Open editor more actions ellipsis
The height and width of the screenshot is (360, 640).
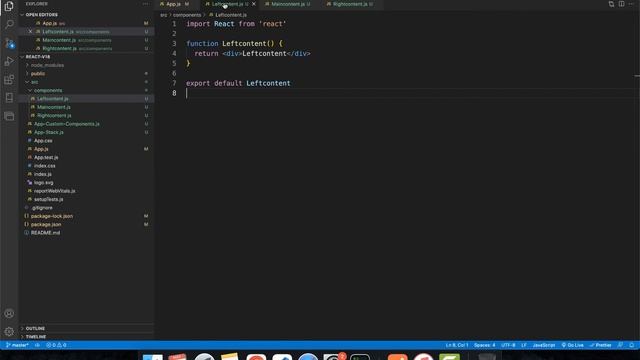pyautogui.click(x=631, y=4)
